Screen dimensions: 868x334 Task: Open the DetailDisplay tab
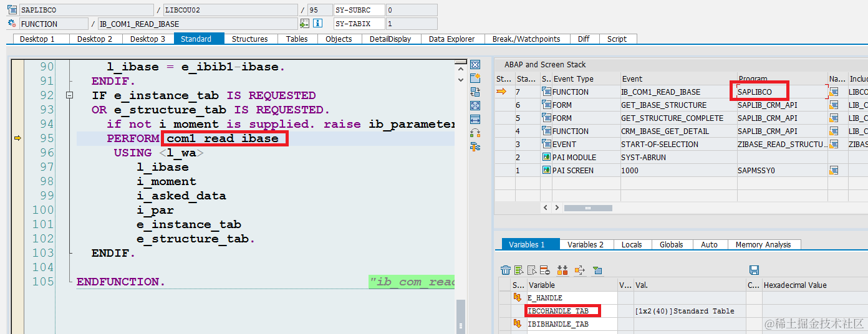coord(390,39)
